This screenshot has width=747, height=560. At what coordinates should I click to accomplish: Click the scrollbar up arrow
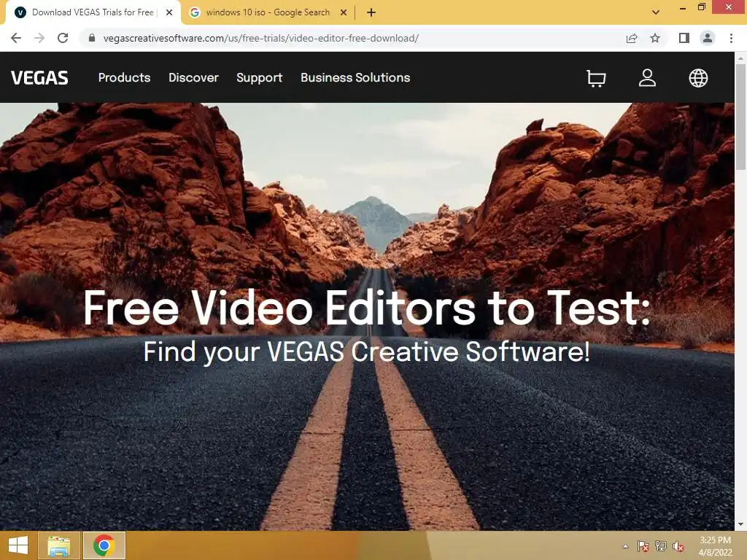point(740,58)
